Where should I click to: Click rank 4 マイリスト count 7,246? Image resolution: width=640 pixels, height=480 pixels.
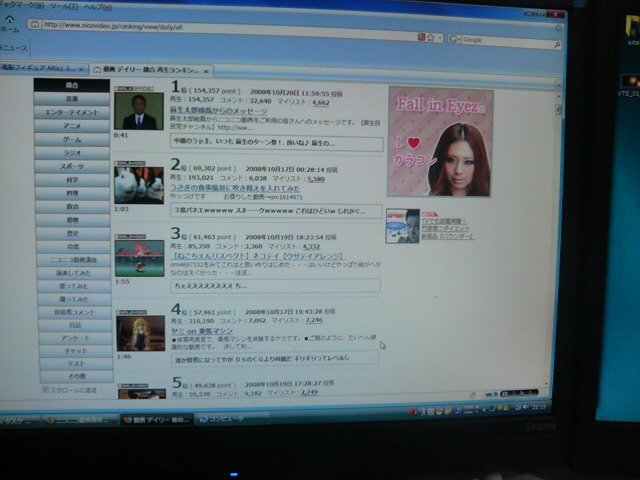pyautogui.click(x=314, y=320)
